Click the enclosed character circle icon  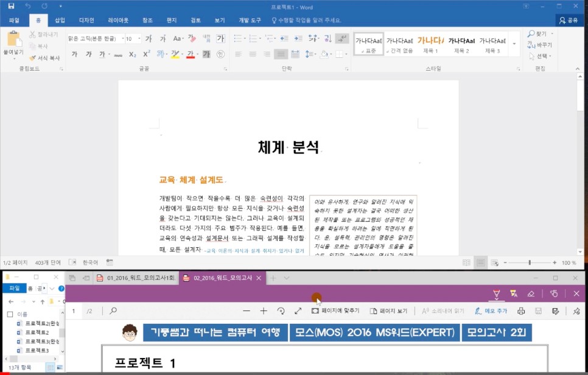pos(220,54)
